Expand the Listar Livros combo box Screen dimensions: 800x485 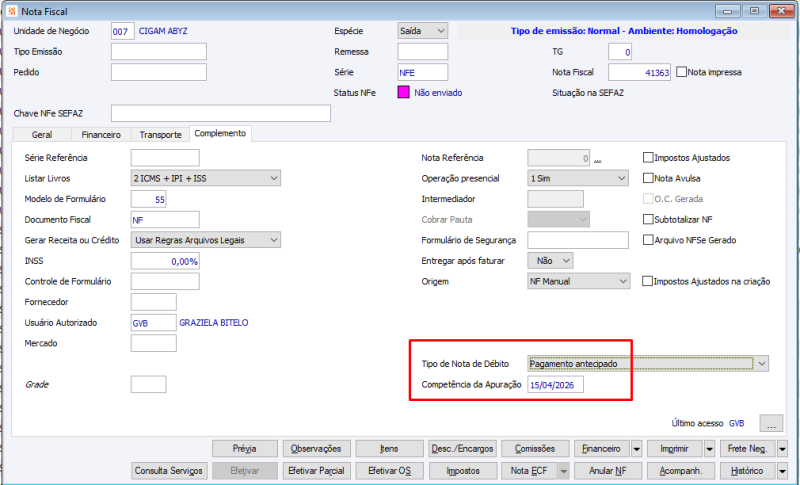pos(206,178)
